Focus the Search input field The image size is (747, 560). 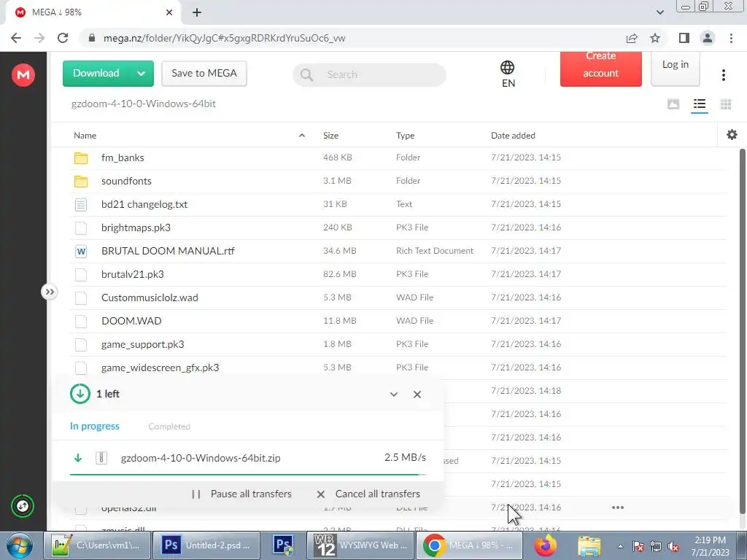pyautogui.click(x=370, y=75)
